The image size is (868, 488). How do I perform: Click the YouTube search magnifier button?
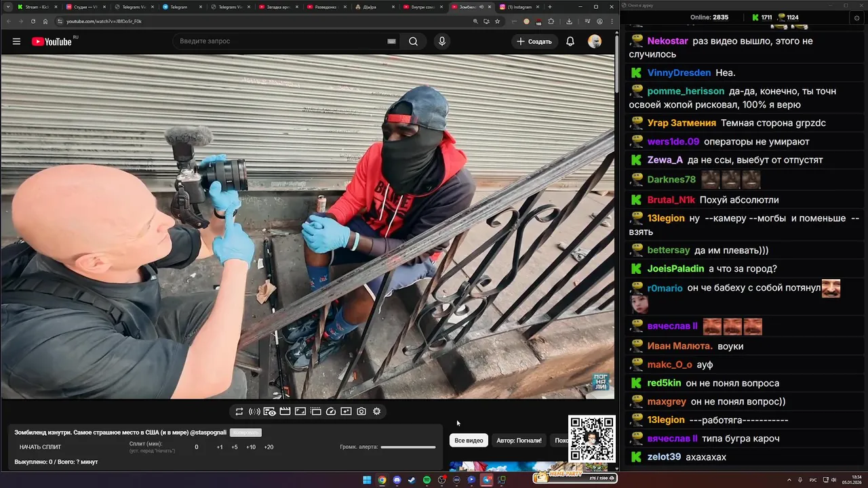pyautogui.click(x=413, y=41)
